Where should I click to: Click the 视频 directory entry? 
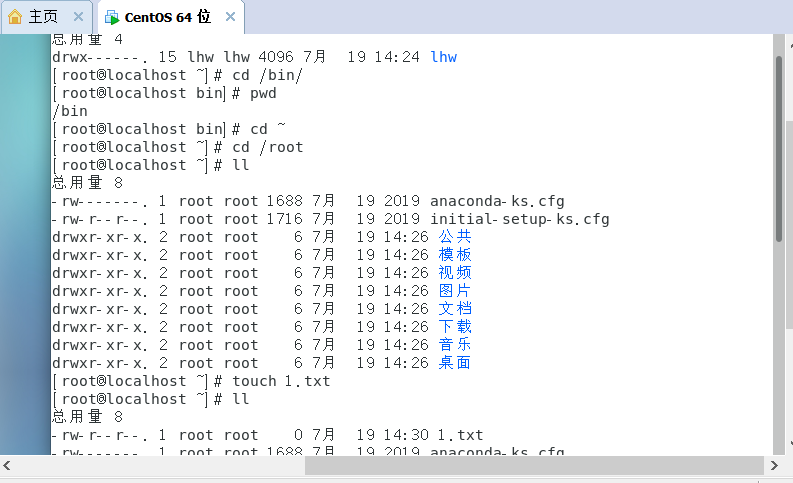click(x=455, y=273)
